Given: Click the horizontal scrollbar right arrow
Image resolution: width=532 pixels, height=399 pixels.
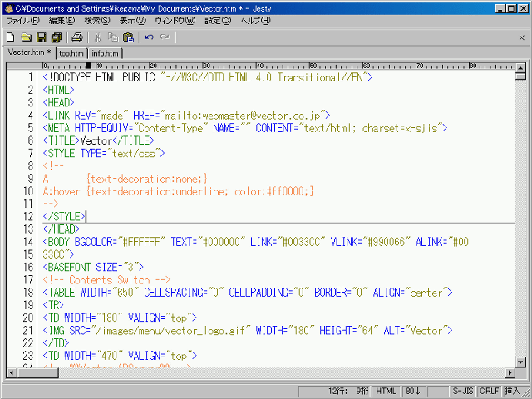Looking at the screenshot, I should click(510, 373).
